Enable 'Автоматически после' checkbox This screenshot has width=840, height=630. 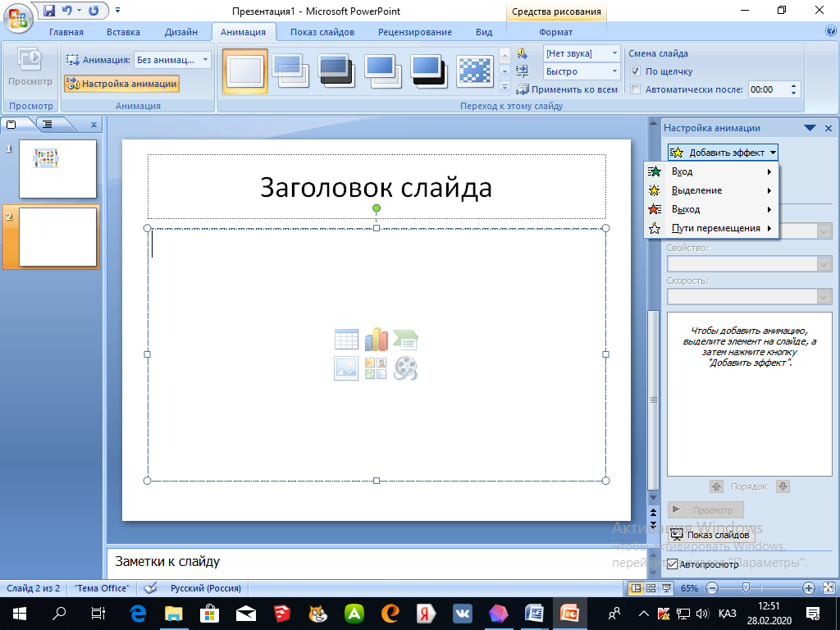coord(635,89)
